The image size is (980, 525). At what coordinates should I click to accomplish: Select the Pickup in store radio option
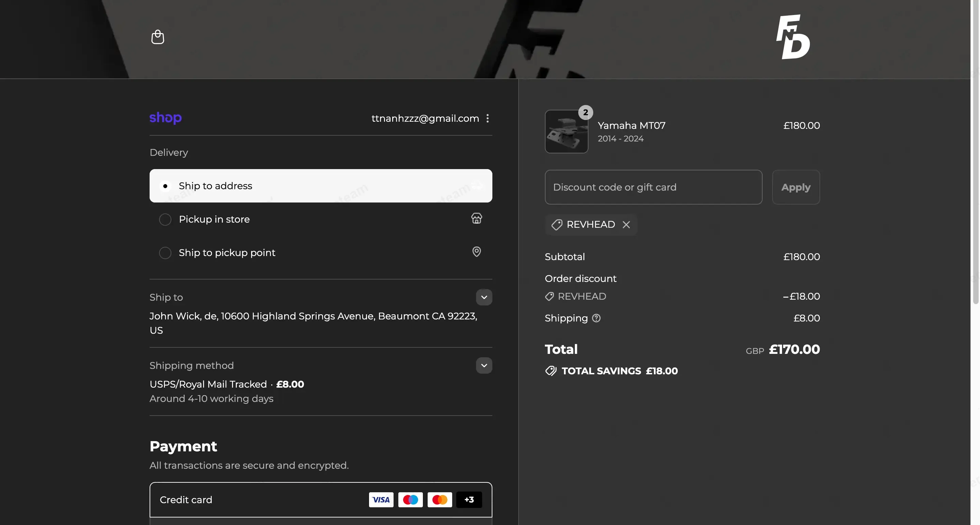click(165, 220)
